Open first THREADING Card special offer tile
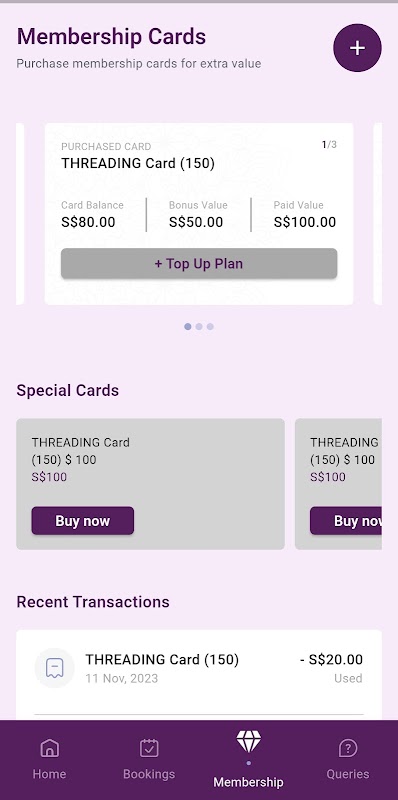 pos(151,484)
